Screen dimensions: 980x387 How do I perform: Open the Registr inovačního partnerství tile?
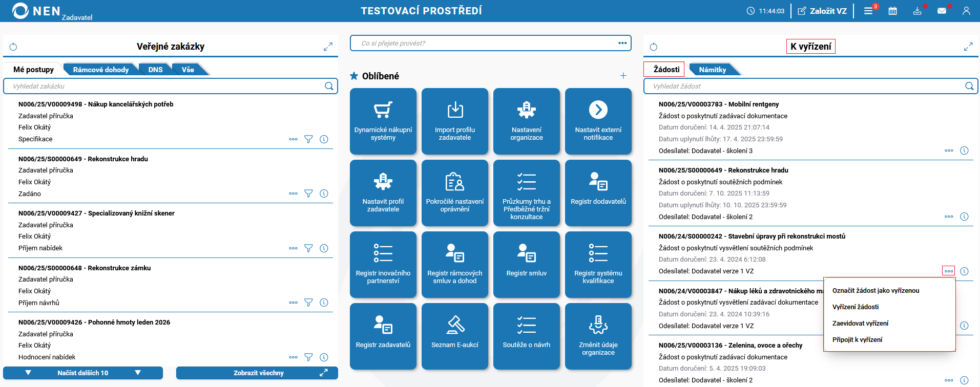click(383, 265)
